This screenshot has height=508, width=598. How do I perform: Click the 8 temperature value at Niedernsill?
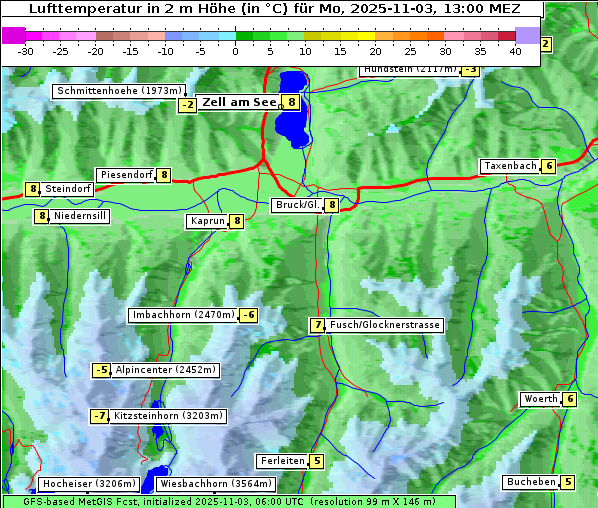tap(42, 216)
